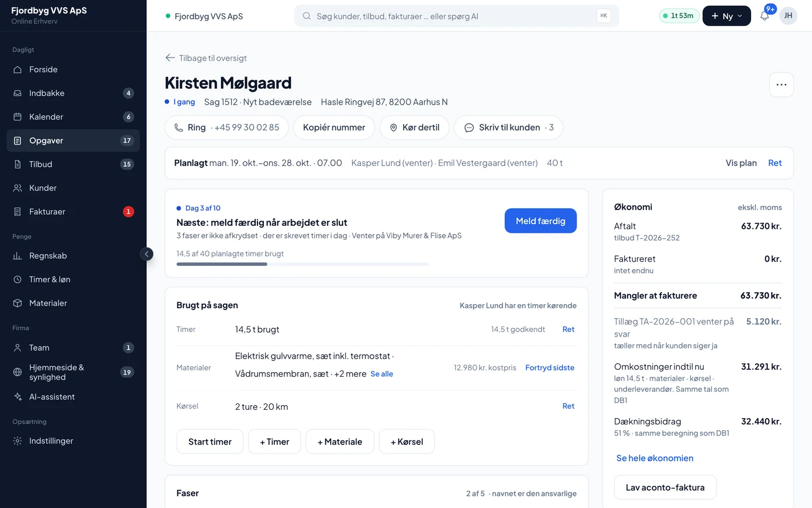Open the Indbakke inbox icon
Image resolution: width=812 pixels, height=508 pixels.
click(17, 93)
